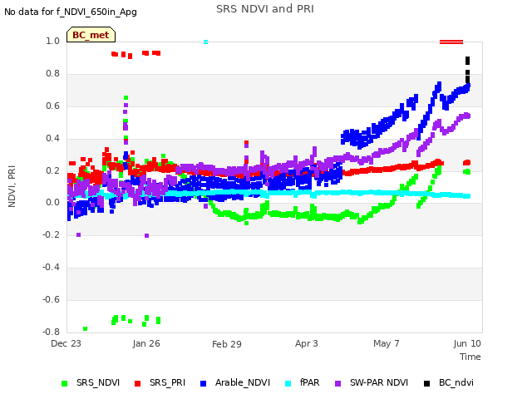Select the fPAR legend label
The width and height of the screenshot is (532, 399).
coord(310,382)
